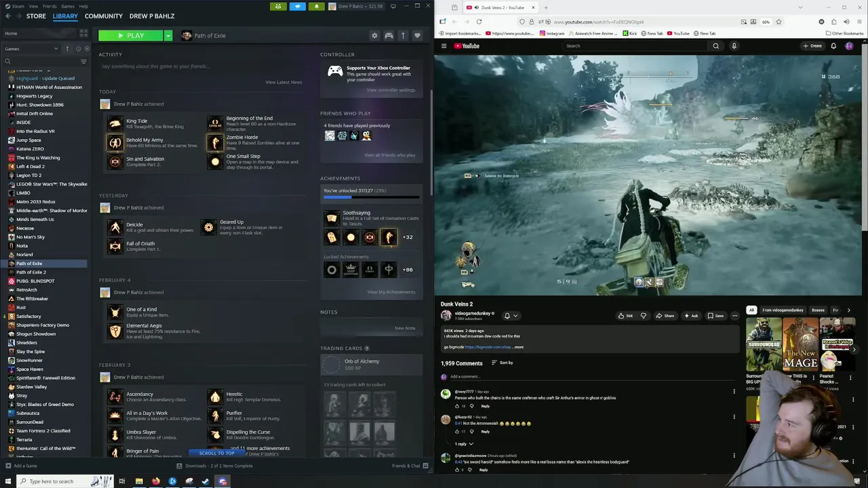Open File Explorer from taskbar
The height and width of the screenshot is (488, 868).
click(x=139, y=481)
